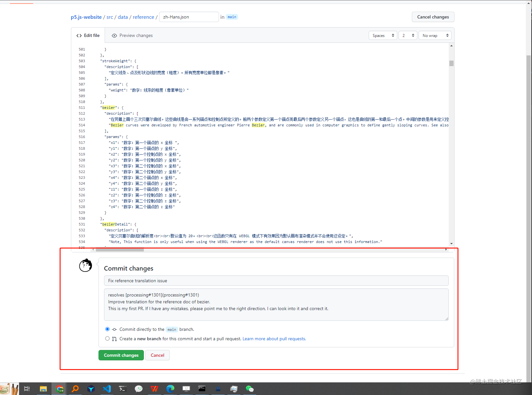The width and height of the screenshot is (532, 395).
Task: Open WeChat from the taskbar
Action: 249,389
